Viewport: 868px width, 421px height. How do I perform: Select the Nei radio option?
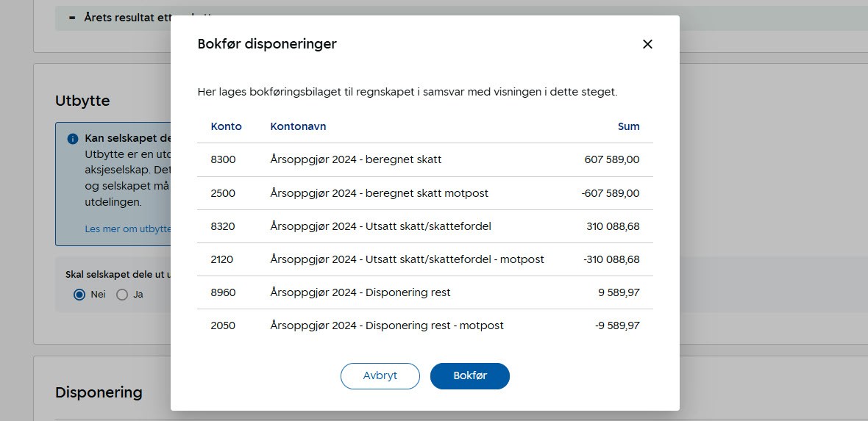(x=79, y=295)
